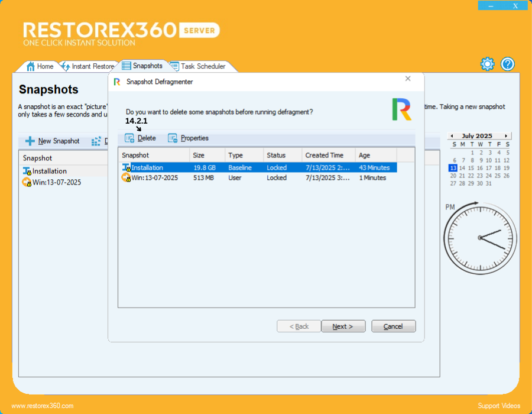The height and width of the screenshot is (414, 532).
Task: Click the Properties button in the defragmenter toolbar
Action: [189, 138]
